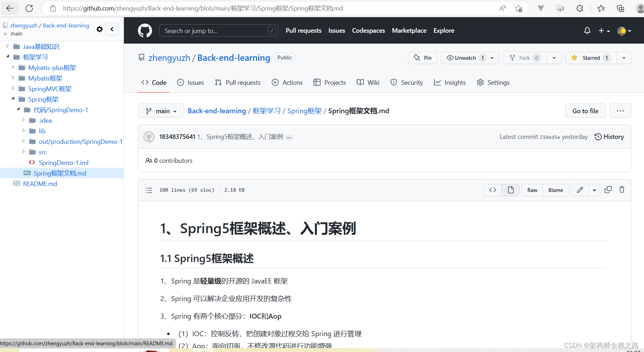Expand the SpringMVC框架 folder
Viewport: 644px width, 352px height.
[x=13, y=88]
